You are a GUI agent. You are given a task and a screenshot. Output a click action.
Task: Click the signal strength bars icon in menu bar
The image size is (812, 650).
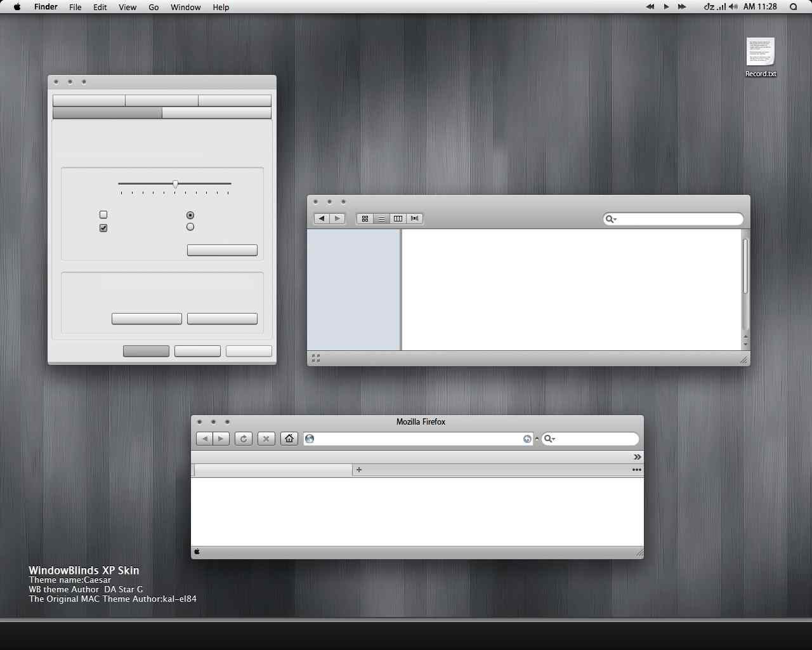pos(721,7)
